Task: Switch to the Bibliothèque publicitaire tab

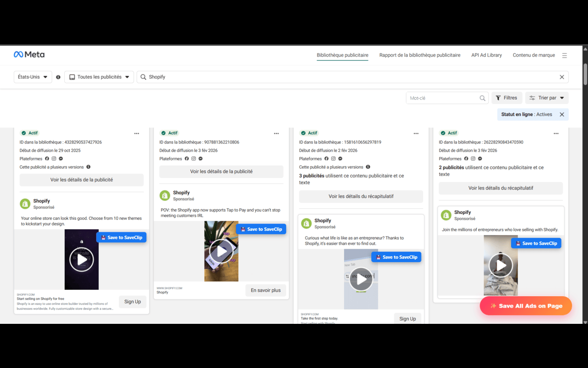Action: [342, 55]
